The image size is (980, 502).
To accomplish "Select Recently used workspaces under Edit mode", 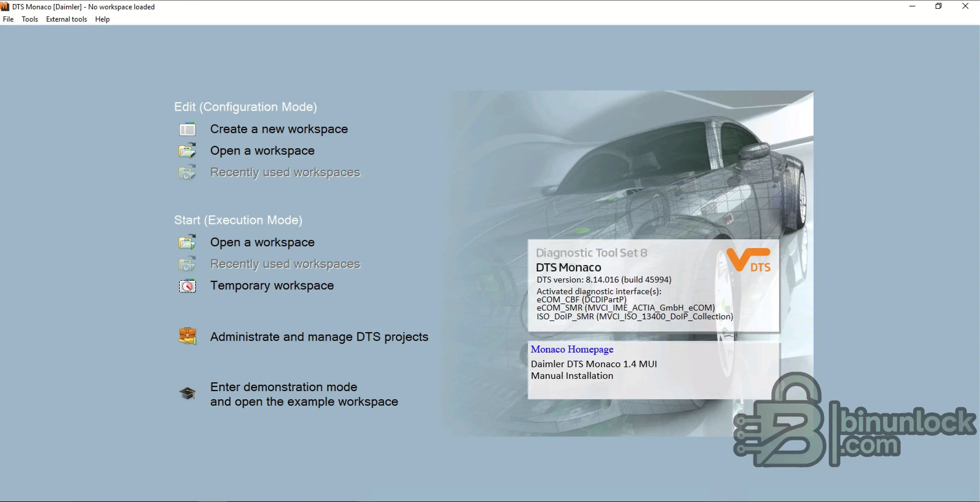I will [285, 172].
